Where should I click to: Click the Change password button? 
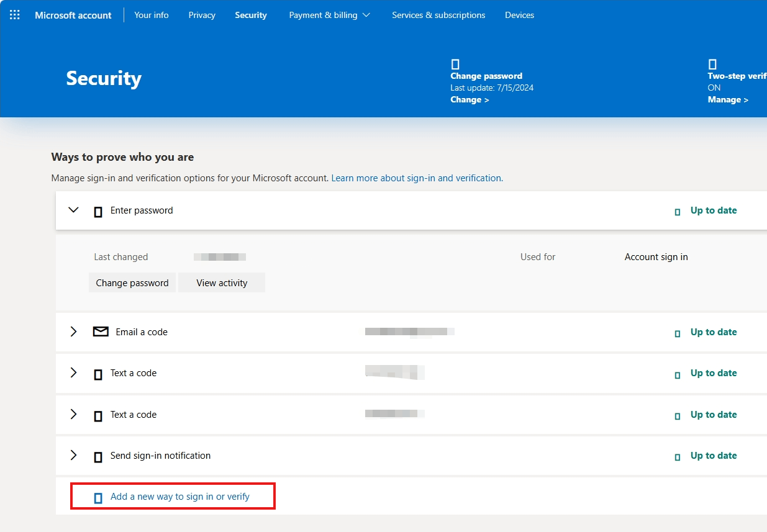tap(132, 282)
